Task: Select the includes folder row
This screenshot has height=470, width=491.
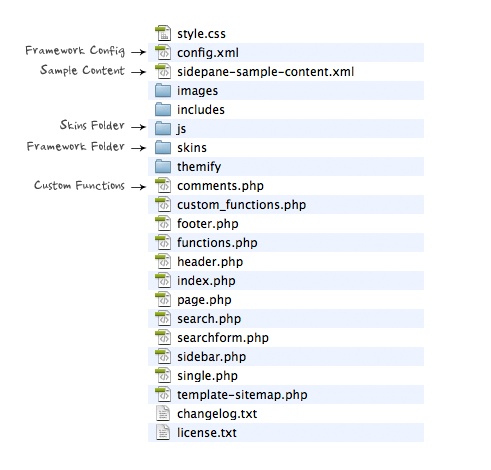Action: click(x=286, y=109)
